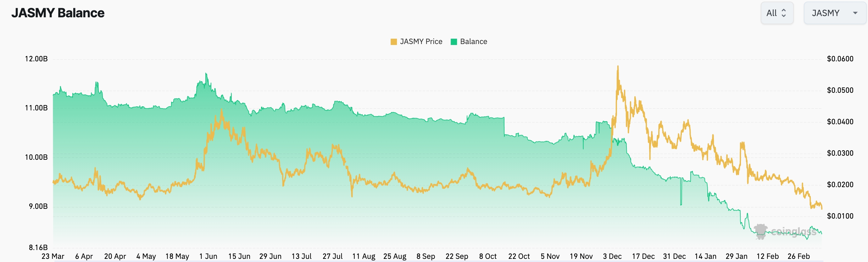Click the caret arrow in JASMY selector

click(855, 13)
